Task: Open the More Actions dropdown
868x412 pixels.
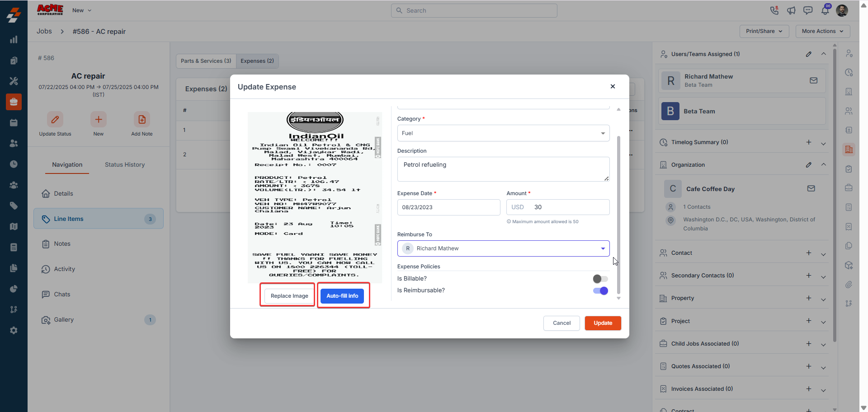Action: [x=822, y=31]
